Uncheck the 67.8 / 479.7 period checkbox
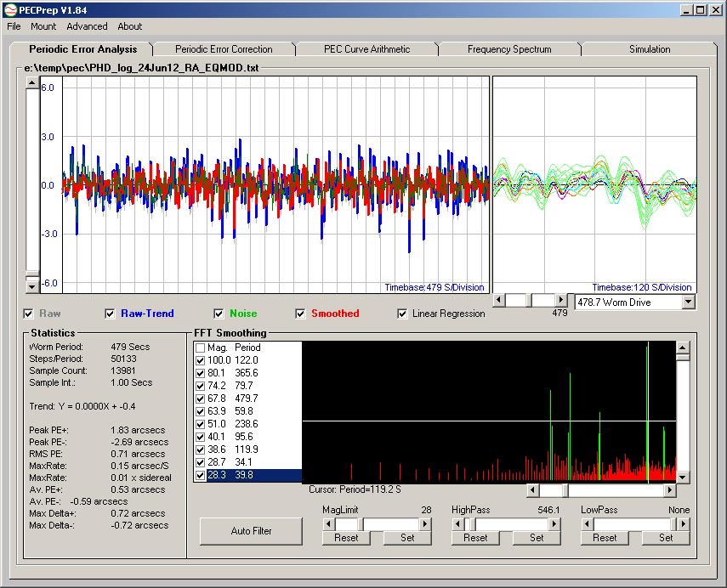The image size is (727, 588). [x=201, y=399]
